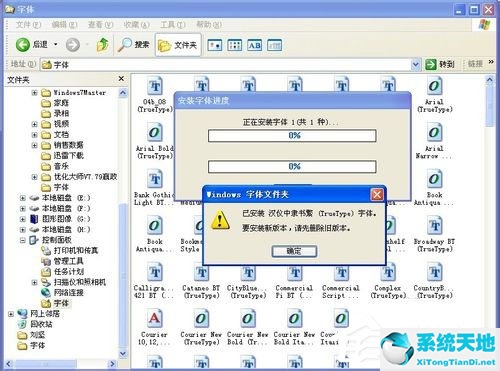The height and width of the screenshot is (371, 500).
Task: Open the address bar dropdown arrow
Action: (x=415, y=64)
